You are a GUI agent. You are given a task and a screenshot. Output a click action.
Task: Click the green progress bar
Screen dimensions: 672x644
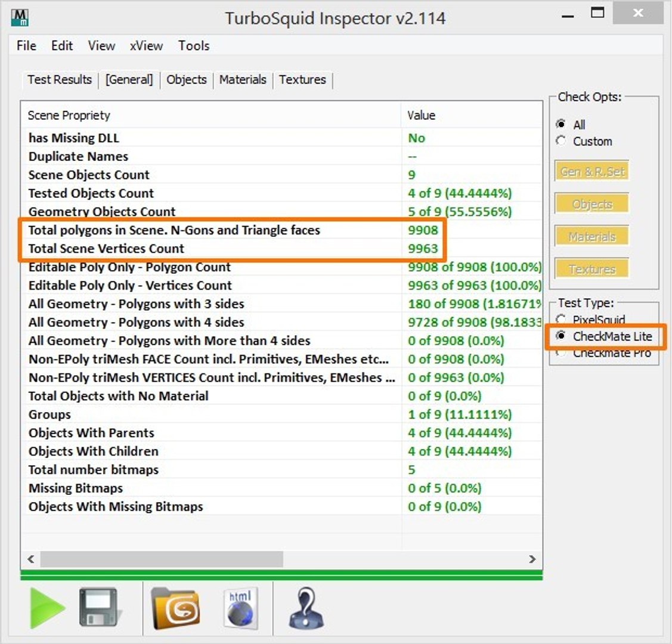coord(281,575)
